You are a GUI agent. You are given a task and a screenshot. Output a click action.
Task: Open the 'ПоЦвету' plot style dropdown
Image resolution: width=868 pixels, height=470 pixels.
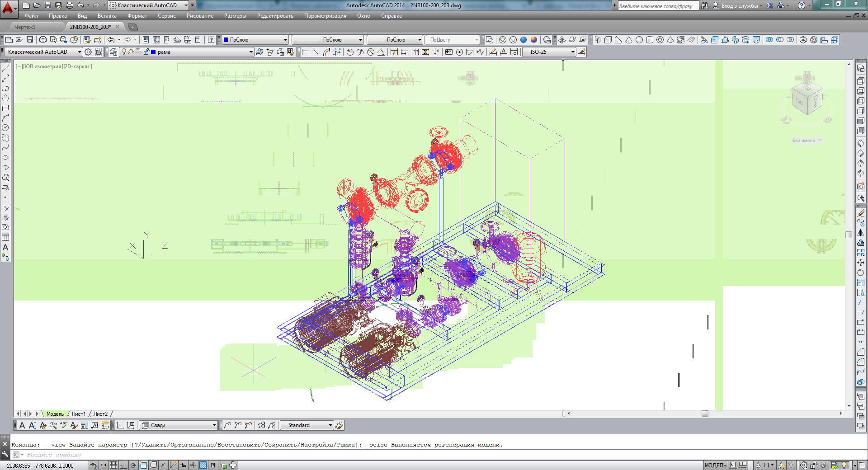[x=453, y=40]
